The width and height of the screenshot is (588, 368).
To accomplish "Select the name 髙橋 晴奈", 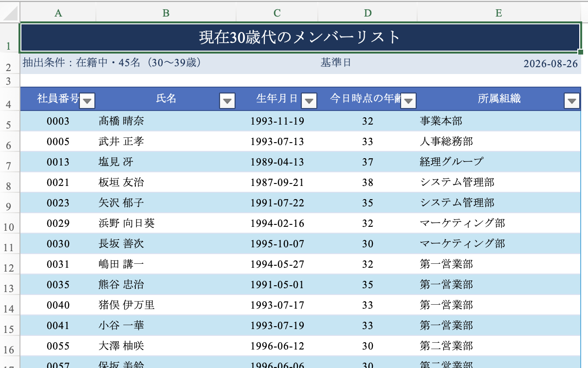I will [x=121, y=121].
